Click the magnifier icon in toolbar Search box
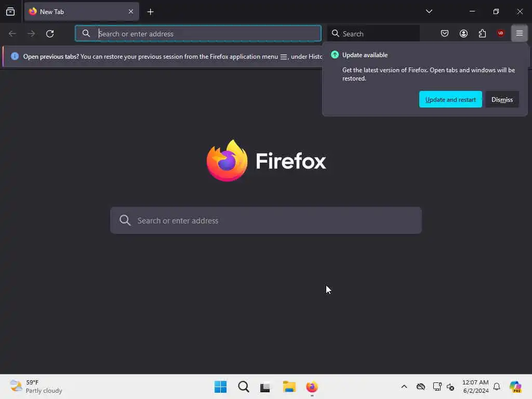532x399 pixels. [x=335, y=33]
